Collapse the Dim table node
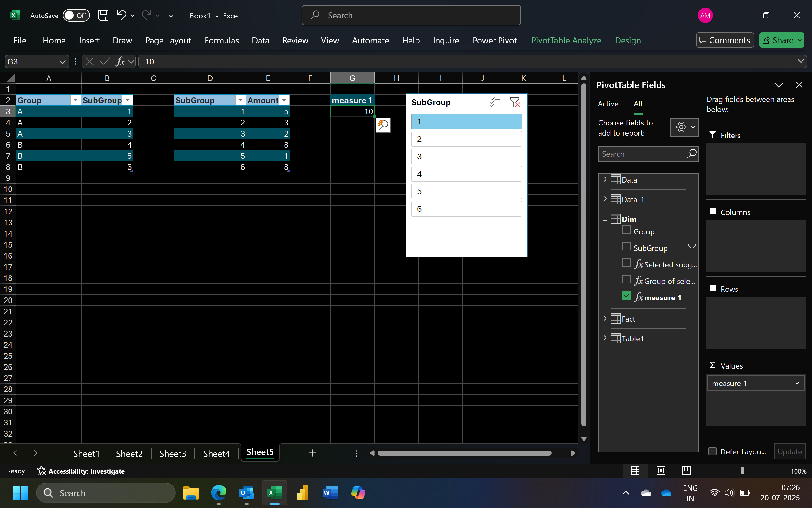Screen dimensions: 812x508 click(x=605, y=219)
